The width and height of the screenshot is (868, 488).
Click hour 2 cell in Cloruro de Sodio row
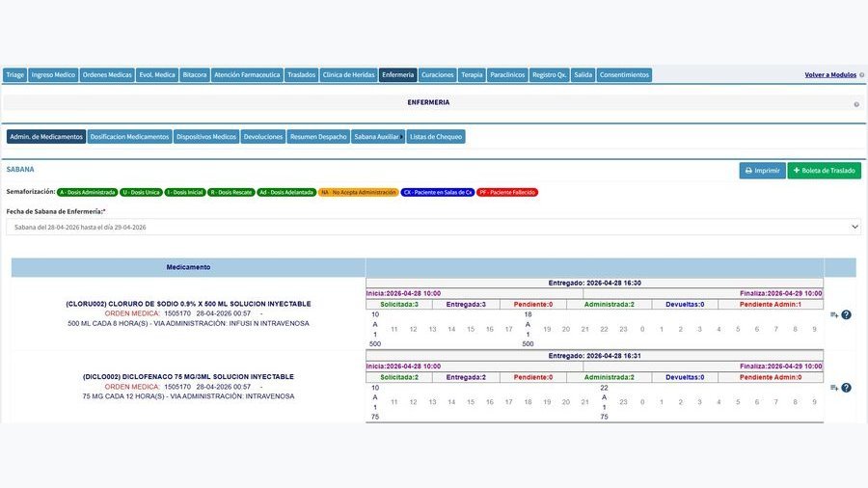[x=680, y=329]
